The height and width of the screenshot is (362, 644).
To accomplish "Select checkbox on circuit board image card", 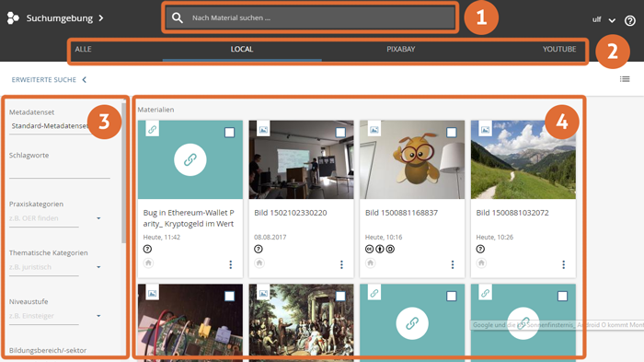I will [x=230, y=297].
